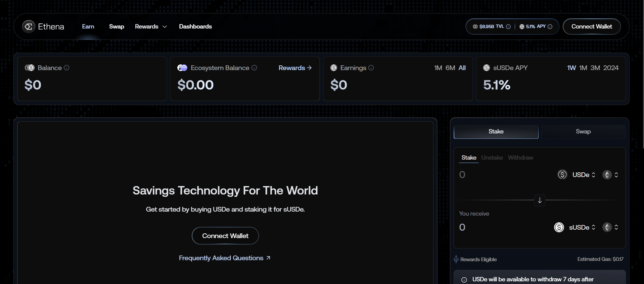Click Connect Wallet in the header
Screen dimensions: 644x284
point(591,26)
